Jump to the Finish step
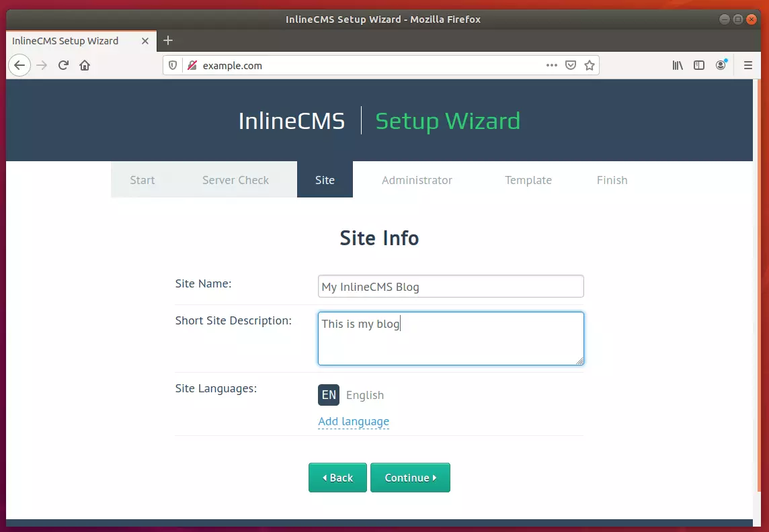The image size is (769, 532). tap(612, 180)
